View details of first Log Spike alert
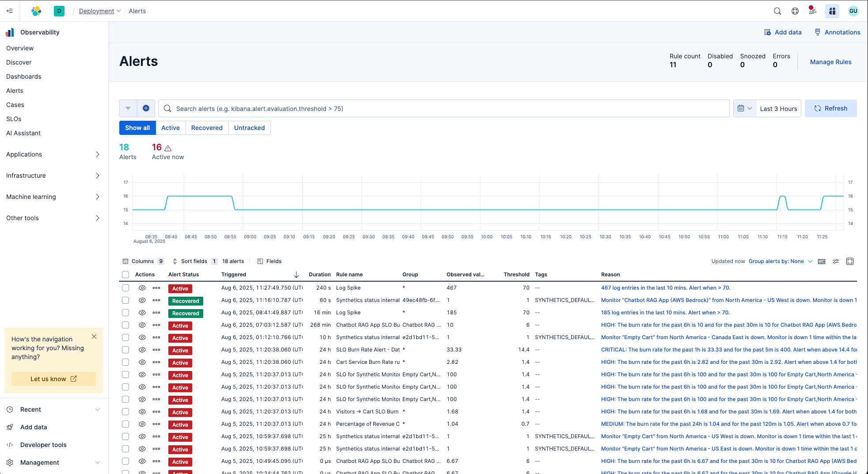Image resolution: width=868 pixels, height=474 pixels. click(142, 288)
